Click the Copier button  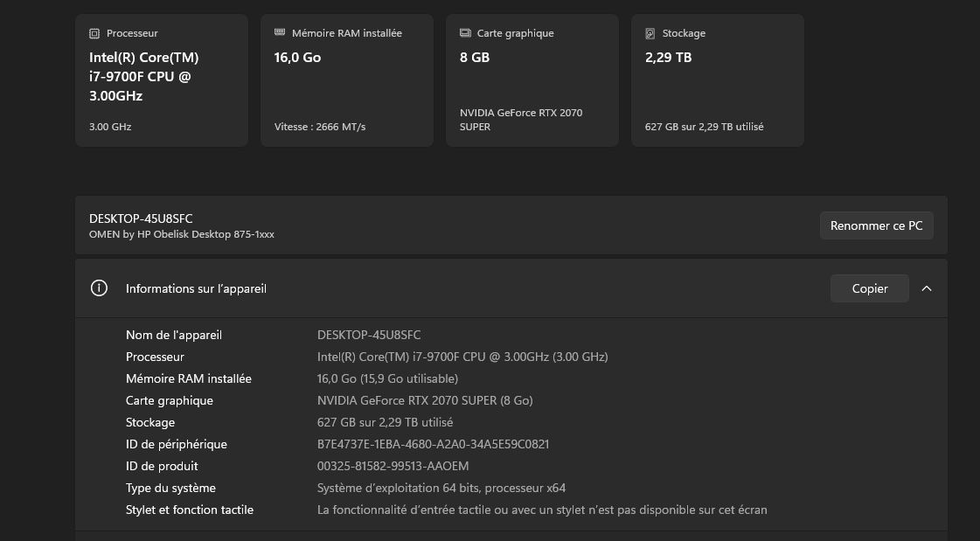point(869,288)
